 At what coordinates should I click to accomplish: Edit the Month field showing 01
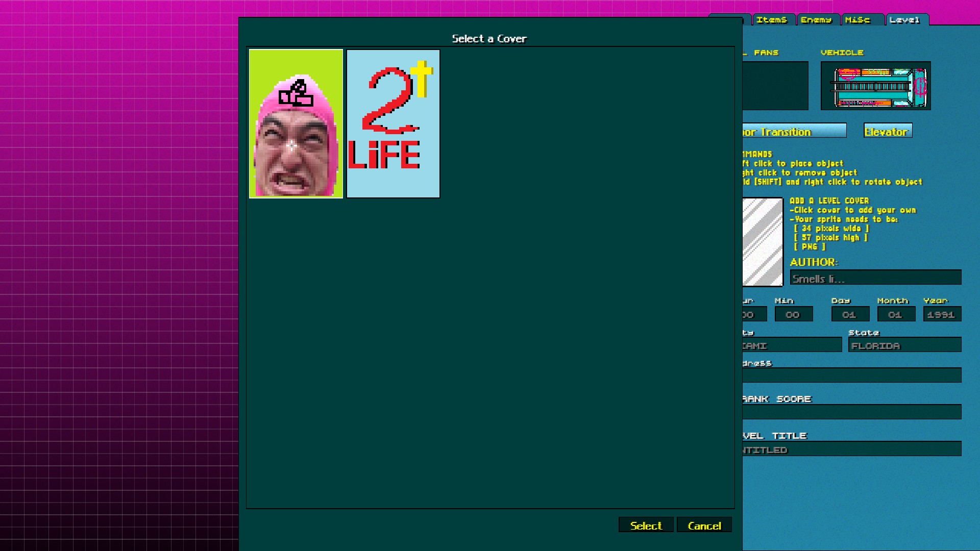click(x=896, y=314)
